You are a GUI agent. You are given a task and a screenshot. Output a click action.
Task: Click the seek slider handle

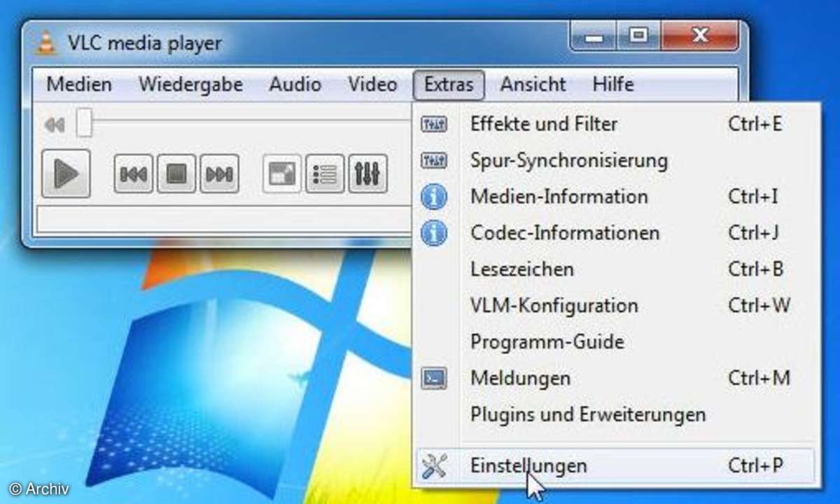[x=84, y=122]
